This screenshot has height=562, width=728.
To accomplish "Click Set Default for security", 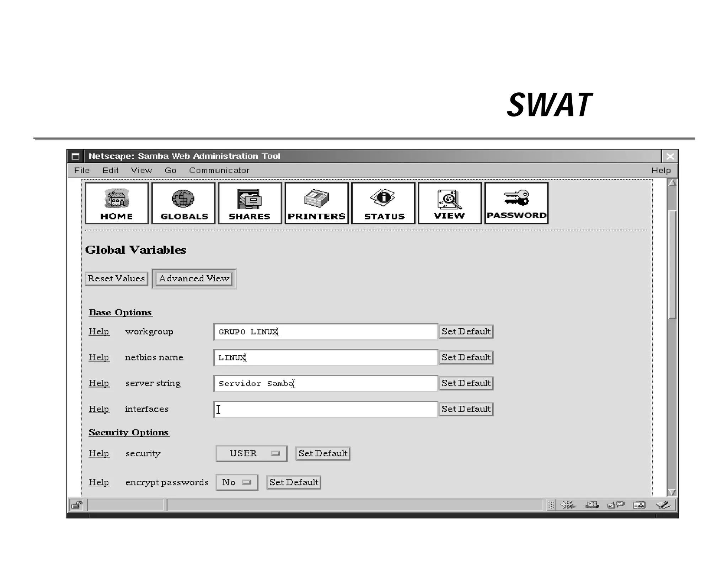I will coord(323,453).
